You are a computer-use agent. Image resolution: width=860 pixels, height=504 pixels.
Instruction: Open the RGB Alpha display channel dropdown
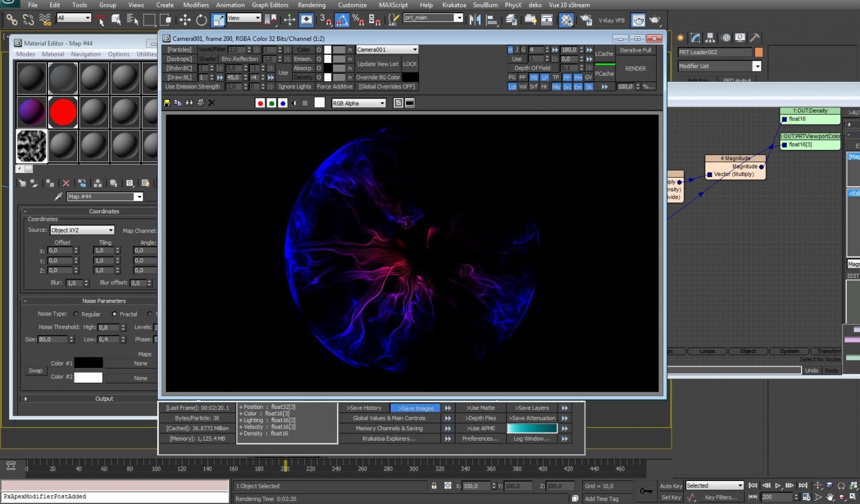pyautogui.click(x=358, y=103)
